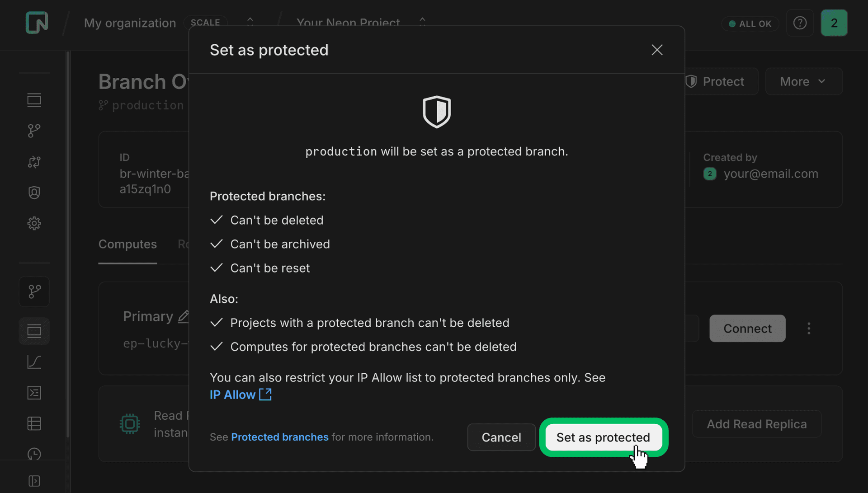
Task: Open the IP Allow link
Action: (x=232, y=394)
